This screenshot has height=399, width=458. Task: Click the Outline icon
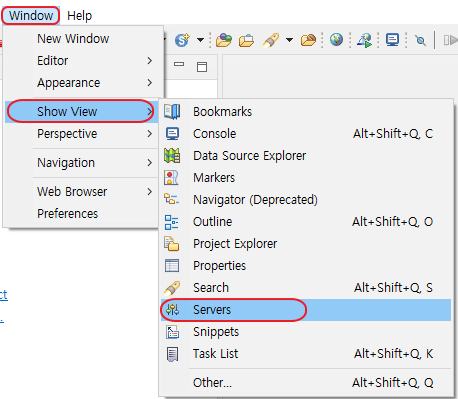[x=171, y=222]
